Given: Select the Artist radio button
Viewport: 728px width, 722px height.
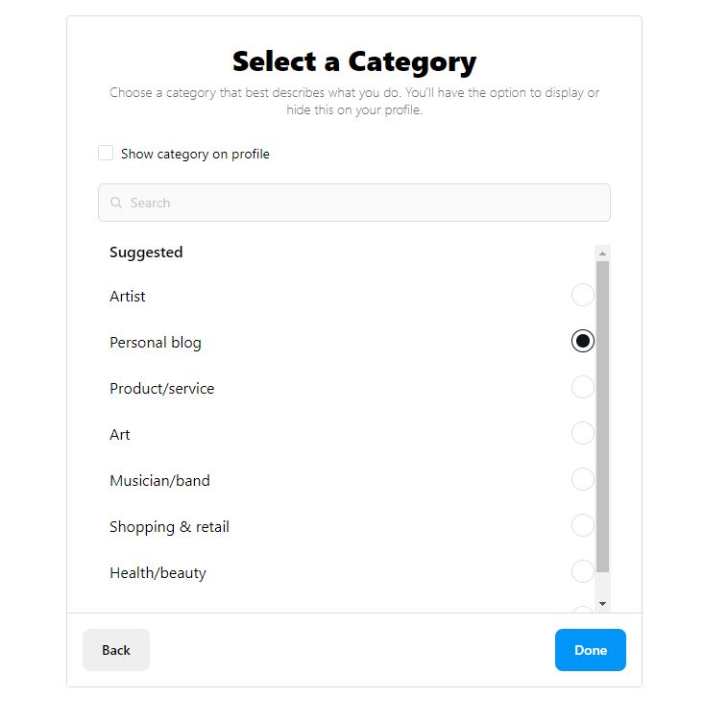Looking at the screenshot, I should pos(583,295).
